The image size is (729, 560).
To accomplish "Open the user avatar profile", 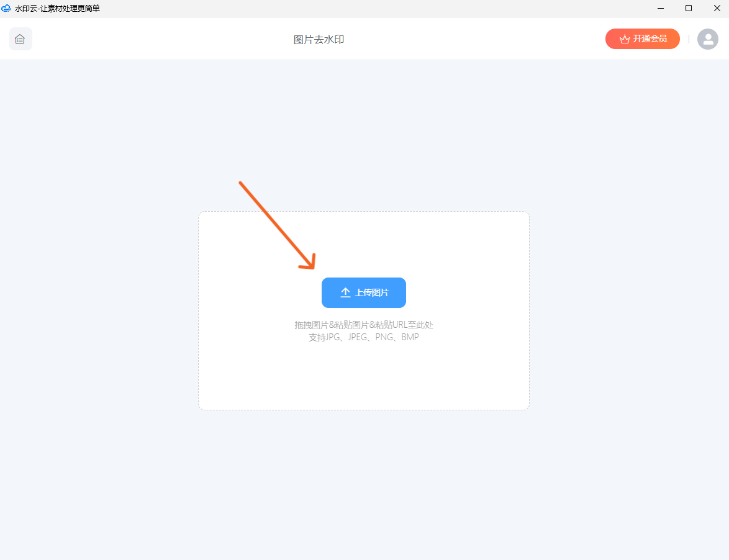I will coord(707,39).
